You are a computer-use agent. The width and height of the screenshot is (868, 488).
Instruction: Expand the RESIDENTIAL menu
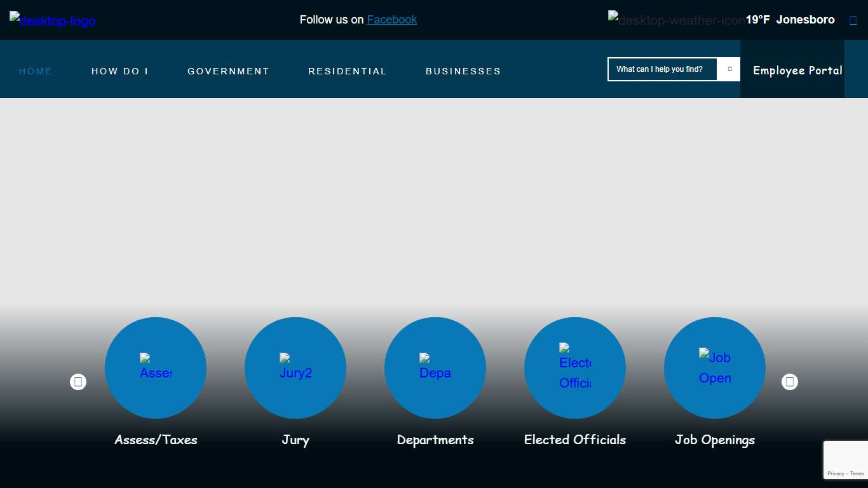click(348, 71)
